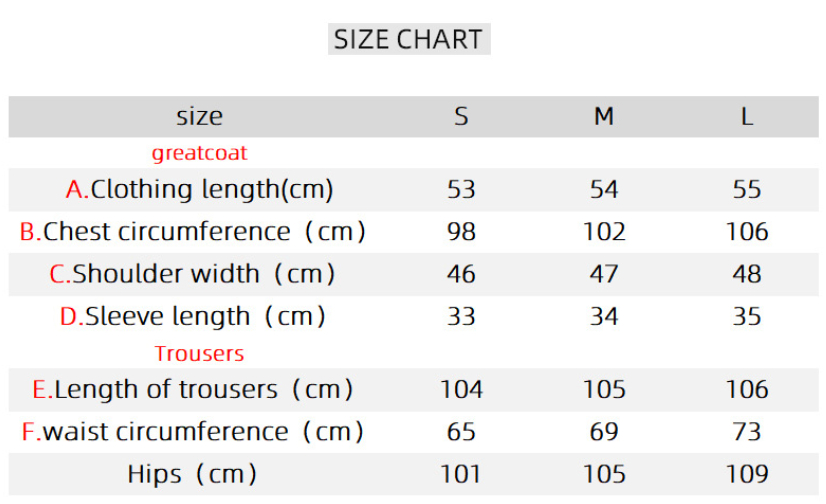The width and height of the screenshot is (826, 504).
Task: Select the 'Sleeve length (cm)' row label
Action: [x=193, y=317]
